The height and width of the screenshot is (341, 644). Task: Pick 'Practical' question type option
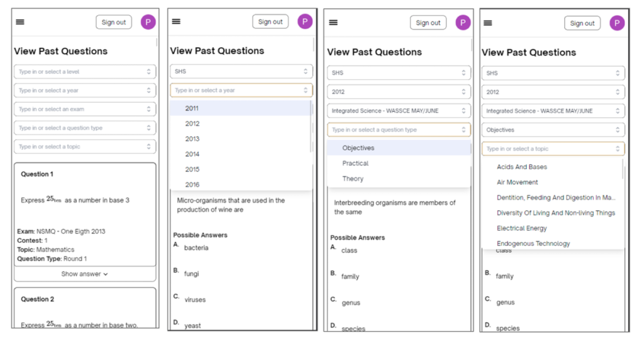(x=355, y=163)
